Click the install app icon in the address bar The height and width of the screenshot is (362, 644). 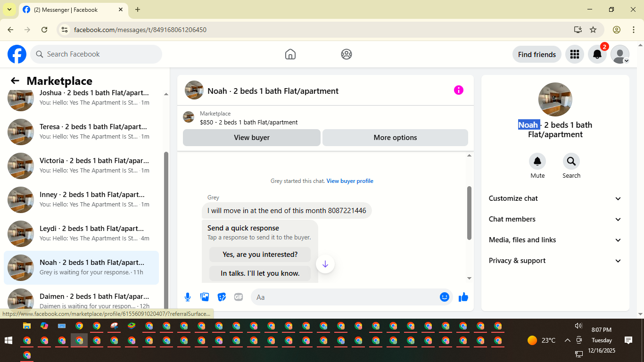click(x=578, y=30)
